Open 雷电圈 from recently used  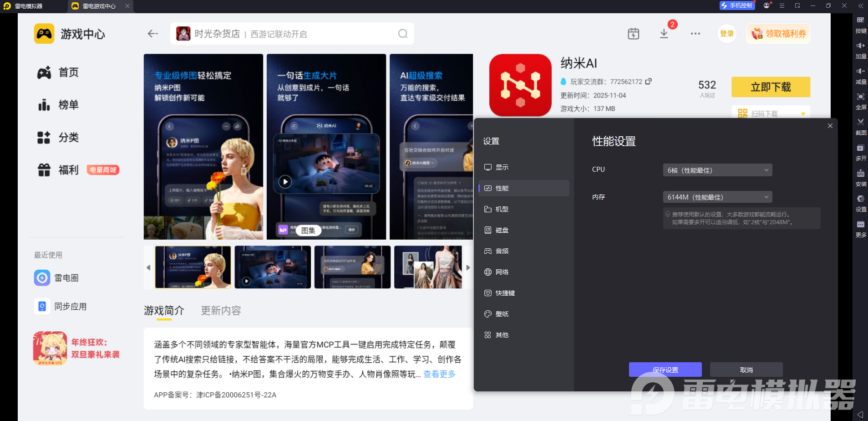click(56, 278)
